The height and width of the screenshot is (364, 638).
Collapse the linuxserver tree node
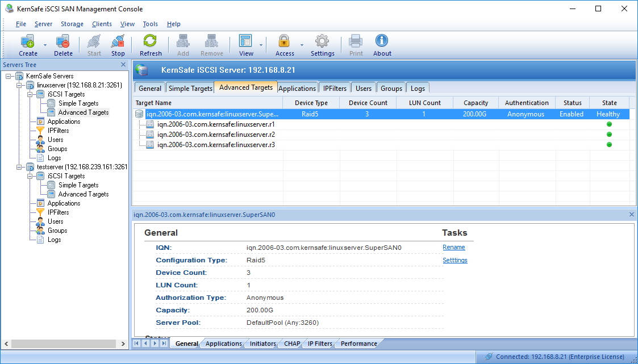tap(19, 85)
